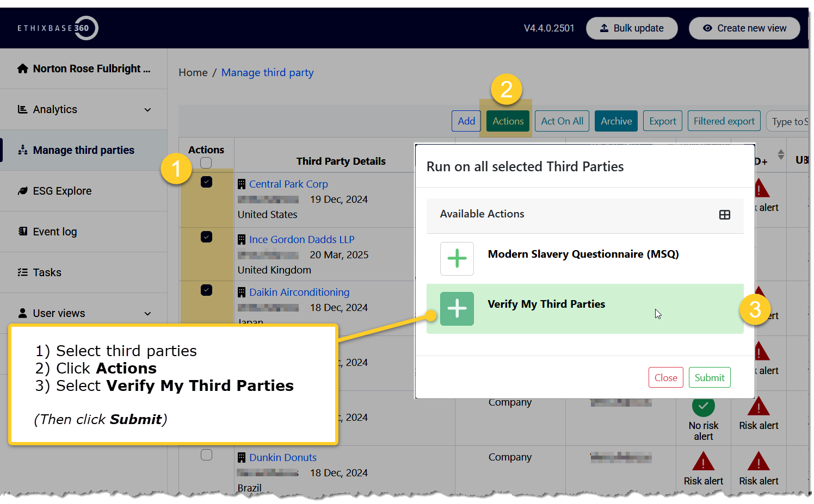Click the Home breadcrumb link
The height and width of the screenshot is (504, 814).
click(193, 73)
